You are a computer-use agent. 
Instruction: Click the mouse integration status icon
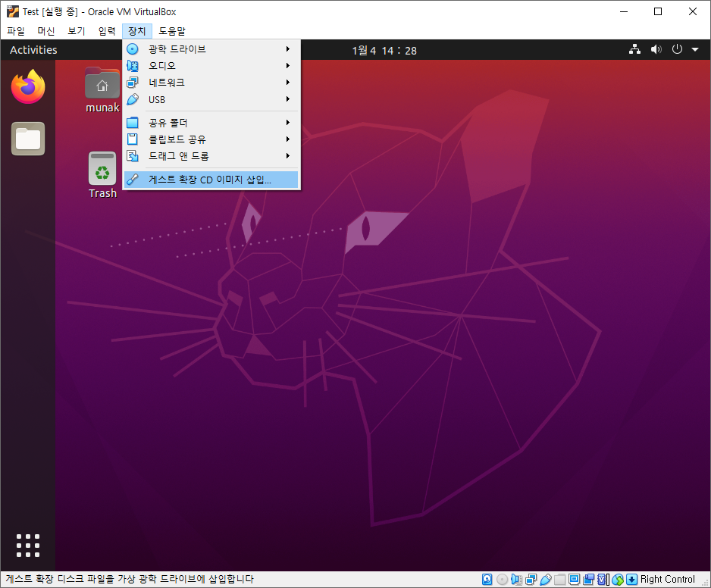click(617, 580)
